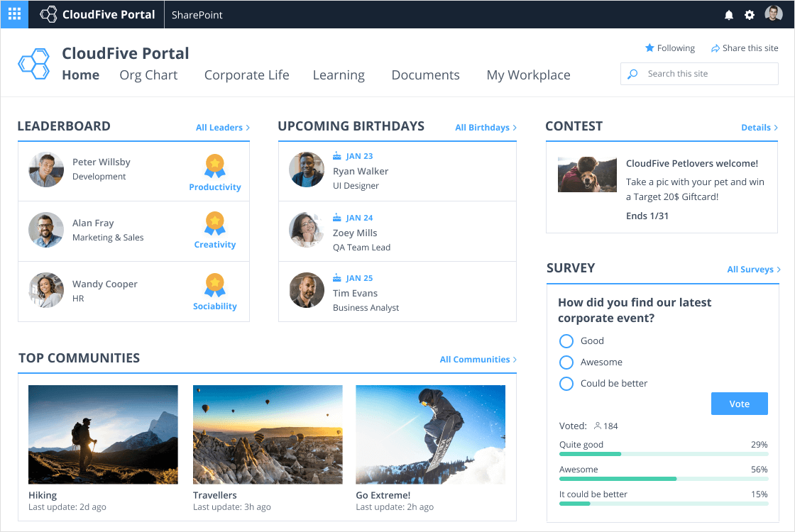Select the Could be better radio option
The width and height of the screenshot is (795, 532).
566,384
